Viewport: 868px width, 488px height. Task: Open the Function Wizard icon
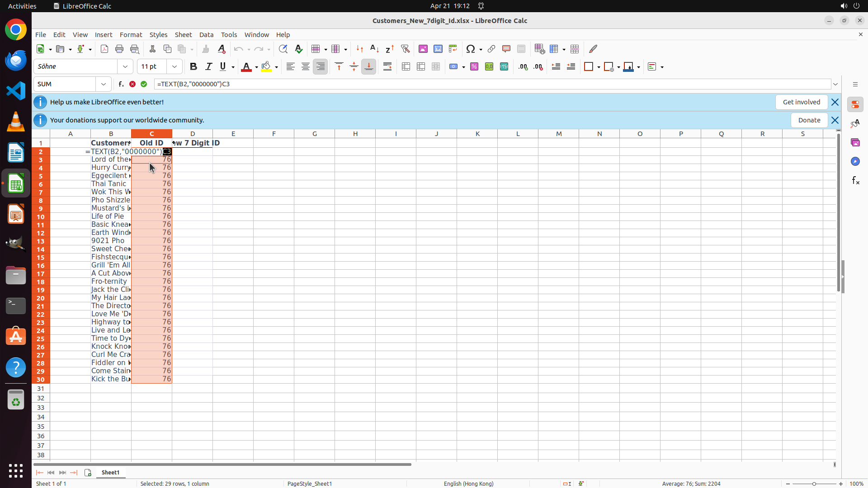coord(121,84)
